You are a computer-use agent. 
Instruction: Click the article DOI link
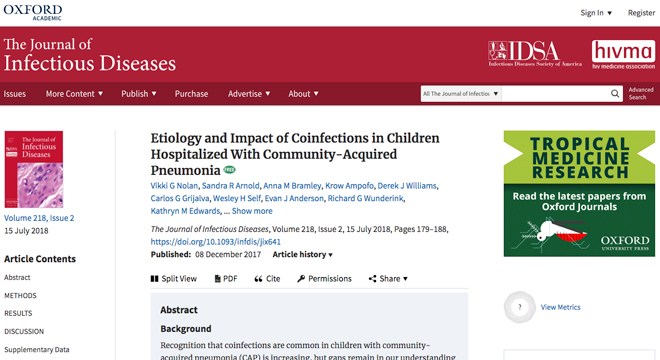[216, 242]
